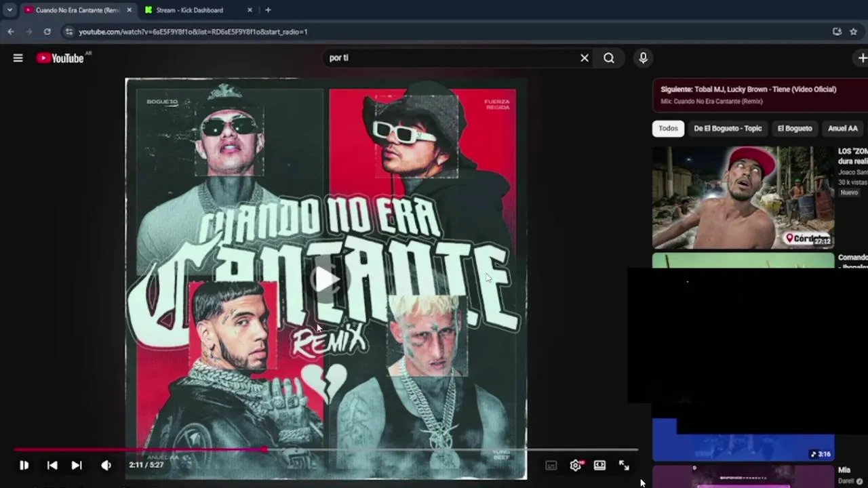Open the Córdoba video thumbnail
The image size is (868, 488).
click(743, 197)
